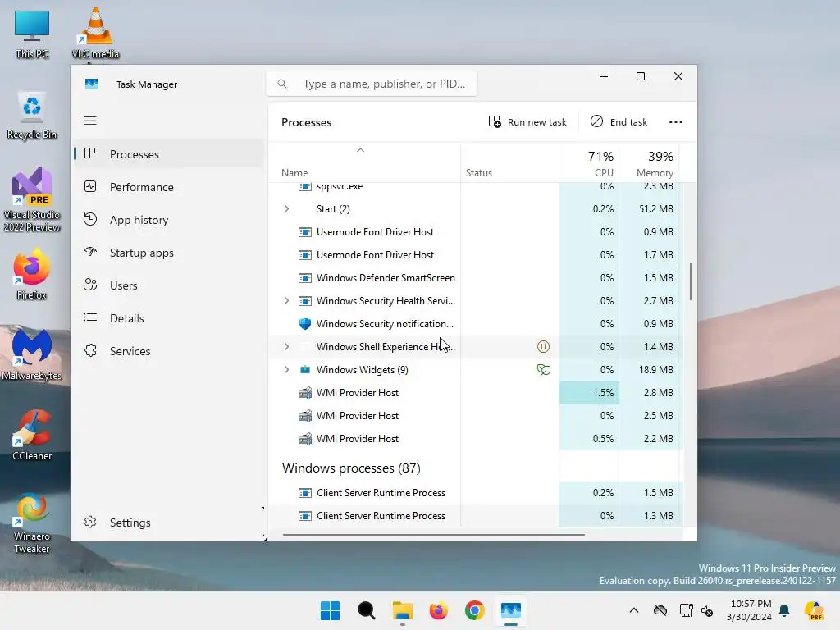Open the taskbar clock and date
The image size is (840, 630).
pos(749,610)
